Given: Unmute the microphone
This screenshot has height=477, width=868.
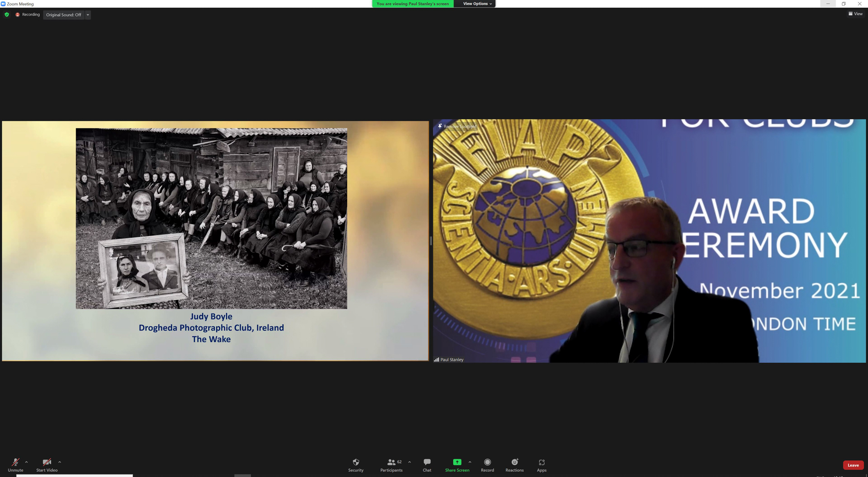Looking at the screenshot, I should (x=15, y=465).
